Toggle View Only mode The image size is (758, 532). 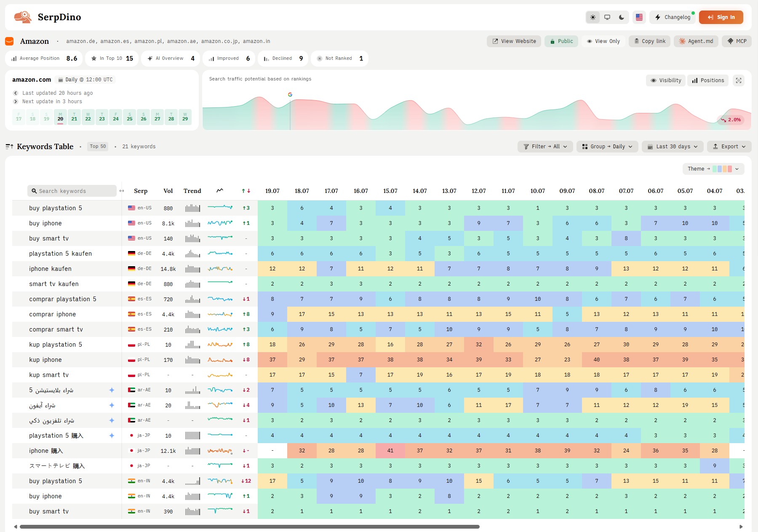pos(603,41)
